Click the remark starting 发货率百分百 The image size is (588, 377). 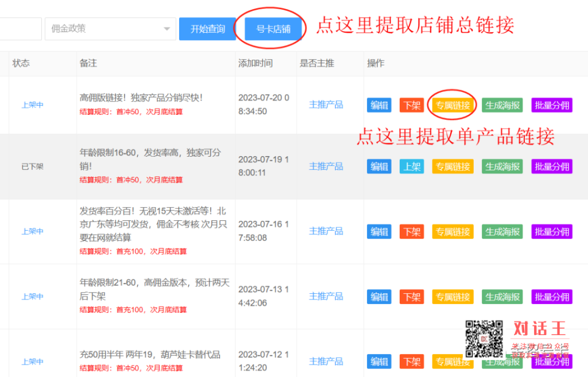pos(153,224)
